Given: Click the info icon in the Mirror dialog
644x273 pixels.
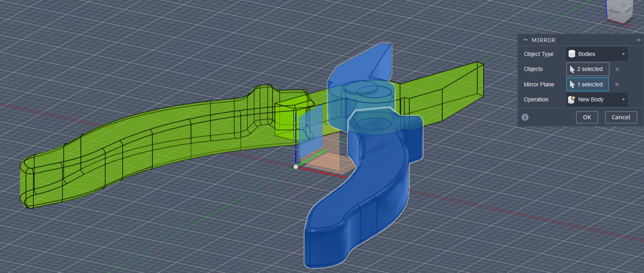Looking at the screenshot, I should coord(525,117).
